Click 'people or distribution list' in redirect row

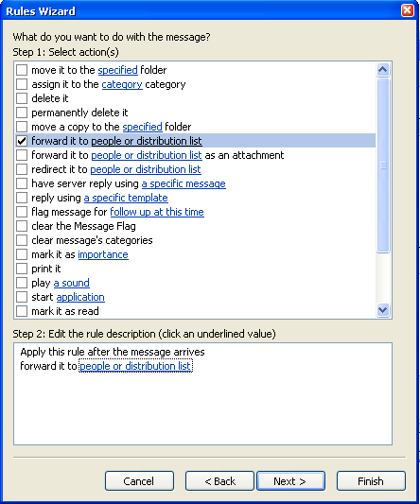(146, 169)
